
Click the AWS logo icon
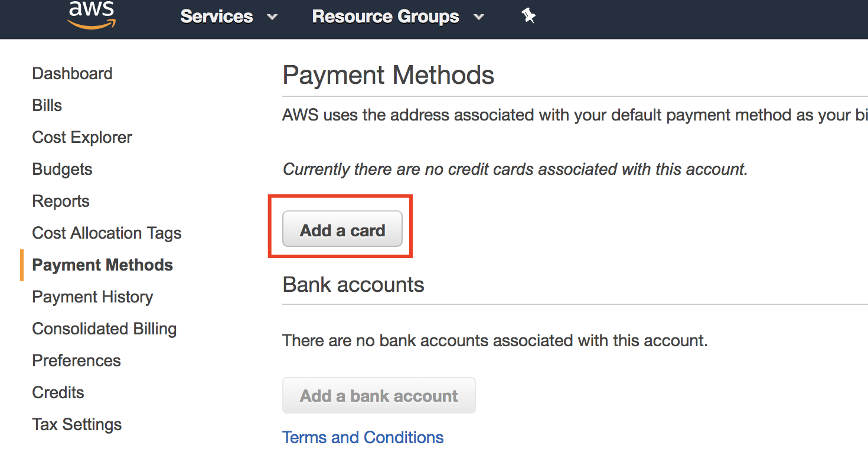coord(91,15)
